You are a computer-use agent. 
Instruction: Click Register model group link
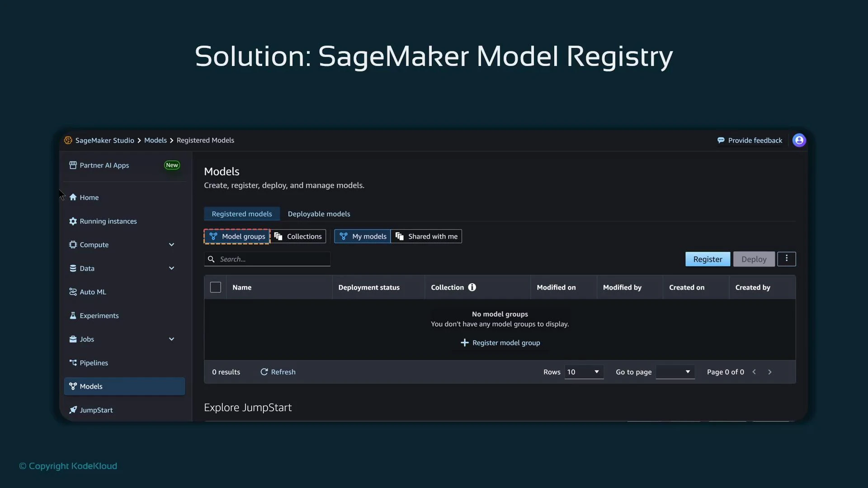tap(500, 343)
